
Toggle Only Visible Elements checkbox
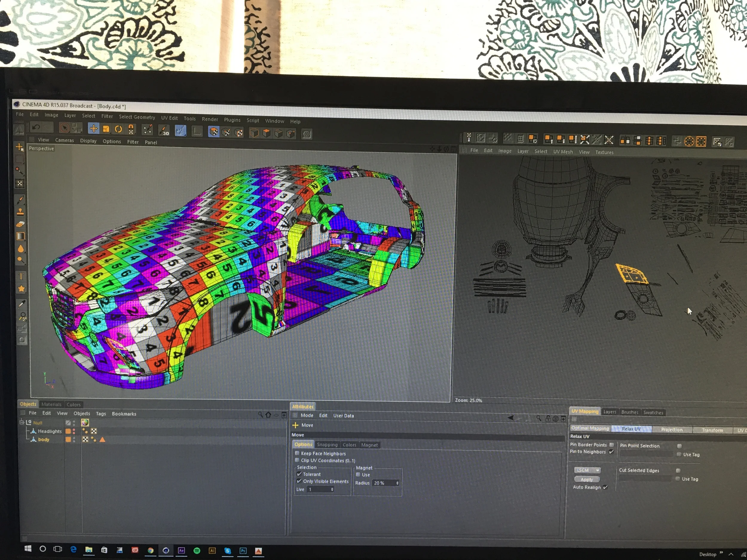(x=299, y=481)
